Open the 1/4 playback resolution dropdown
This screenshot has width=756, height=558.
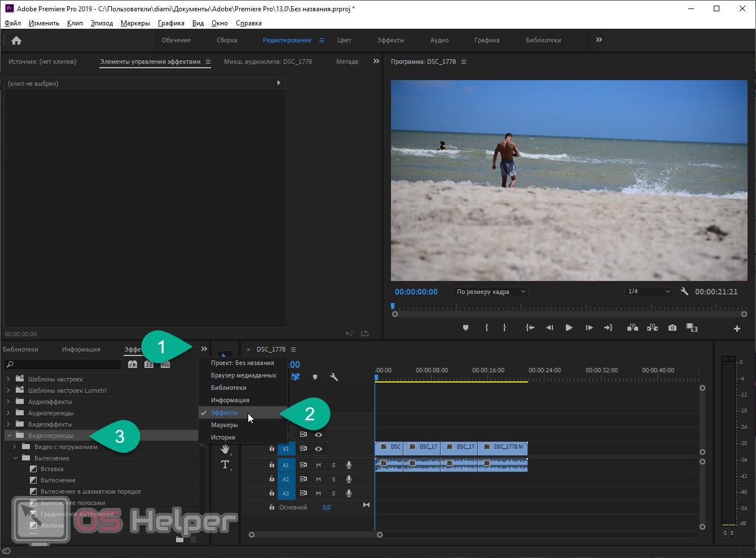[x=649, y=292]
